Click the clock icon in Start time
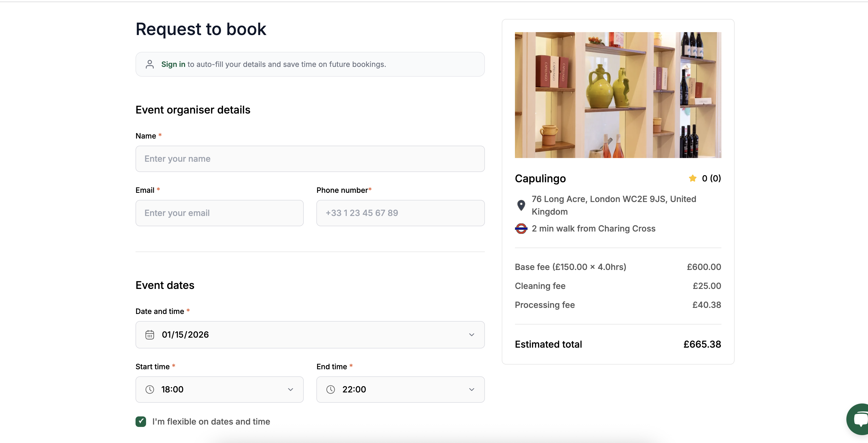Image resolution: width=868 pixels, height=443 pixels. click(150, 390)
